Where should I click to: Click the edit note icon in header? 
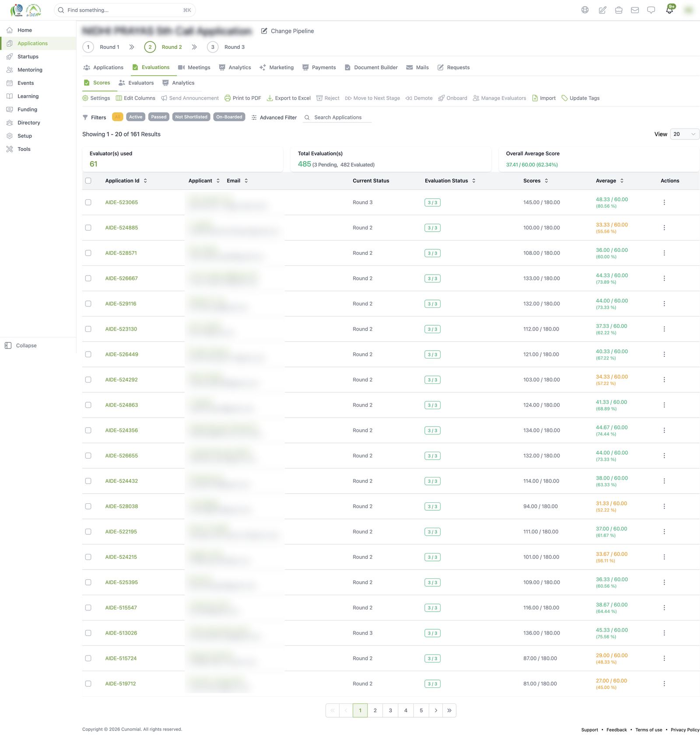click(x=602, y=10)
